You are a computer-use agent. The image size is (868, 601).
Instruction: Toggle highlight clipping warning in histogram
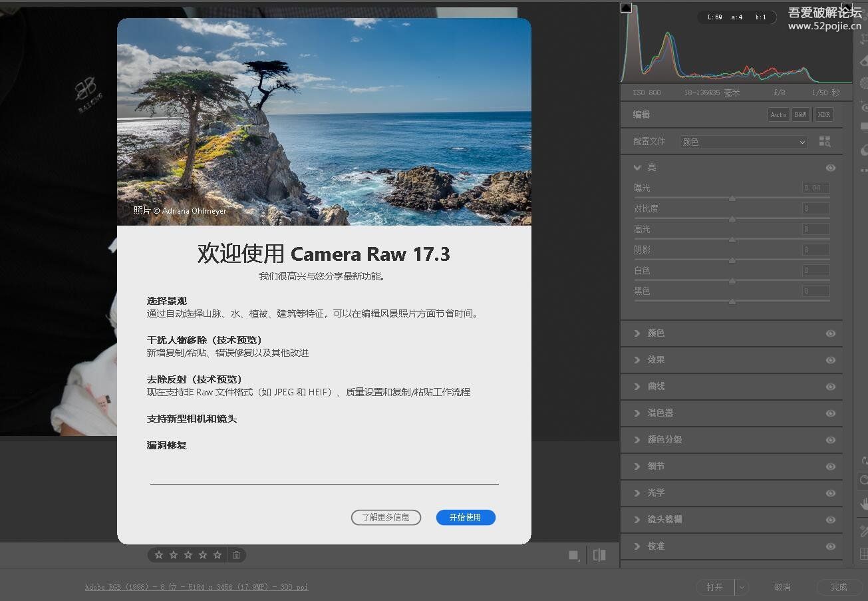click(847, 7)
